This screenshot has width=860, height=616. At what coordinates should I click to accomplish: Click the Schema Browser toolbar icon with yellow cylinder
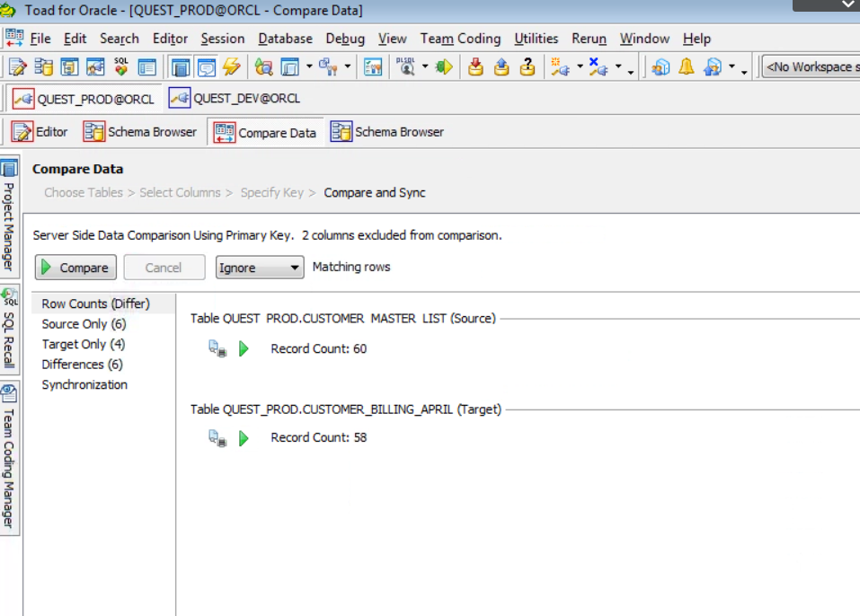43,67
